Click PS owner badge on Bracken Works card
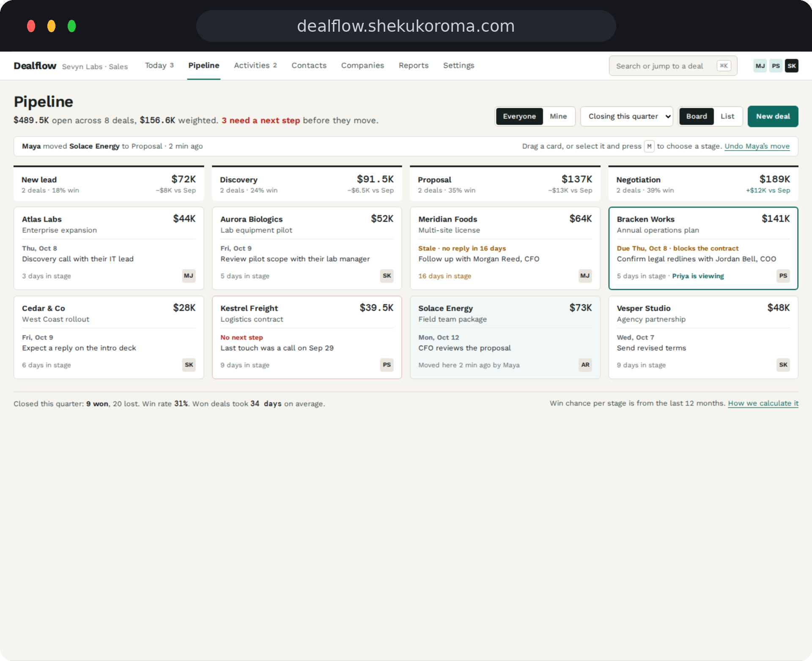The height and width of the screenshot is (661, 812). point(783,276)
